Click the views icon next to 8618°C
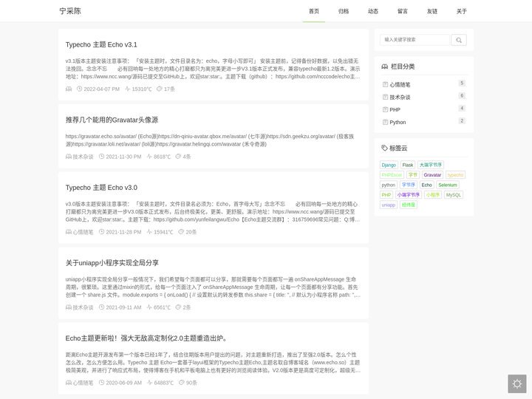This screenshot has height=399, width=532. [x=149, y=157]
